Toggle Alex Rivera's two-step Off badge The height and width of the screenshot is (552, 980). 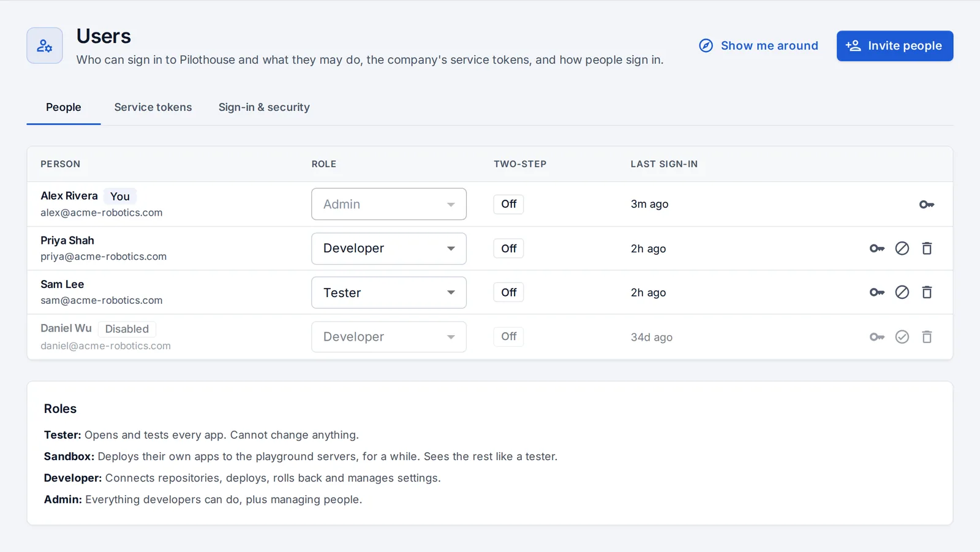coord(508,204)
